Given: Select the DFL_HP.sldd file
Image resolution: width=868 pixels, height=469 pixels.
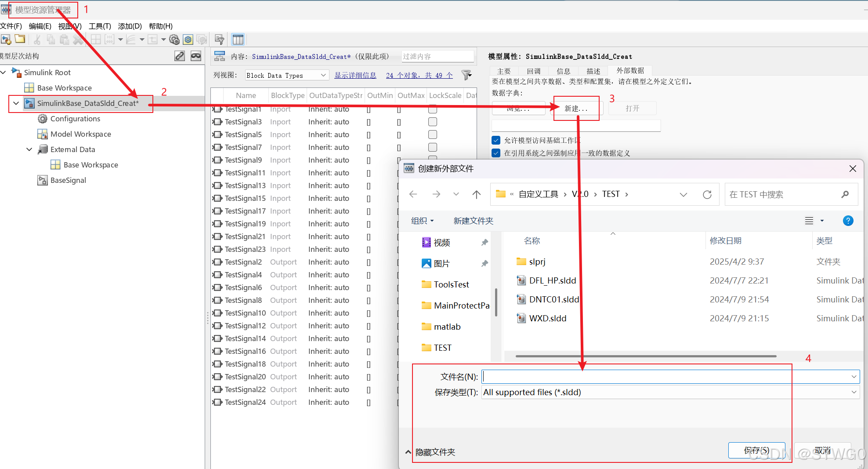Looking at the screenshot, I should tap(553, 280).
